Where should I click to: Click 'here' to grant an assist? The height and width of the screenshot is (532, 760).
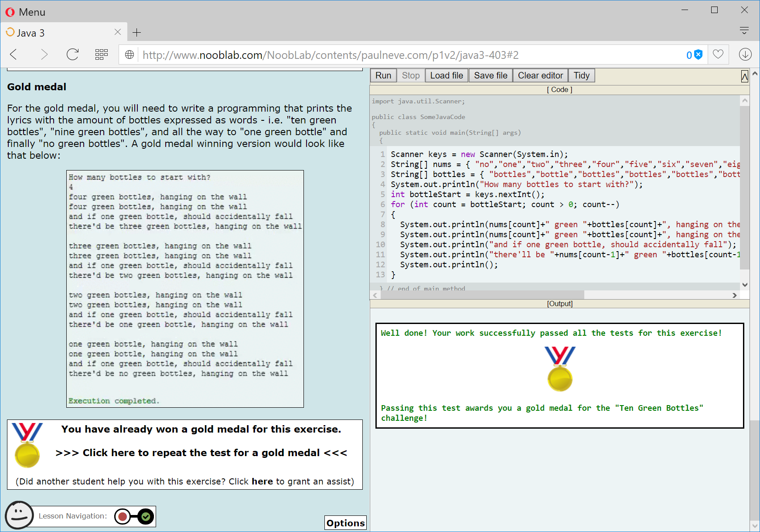pos(262,481)
